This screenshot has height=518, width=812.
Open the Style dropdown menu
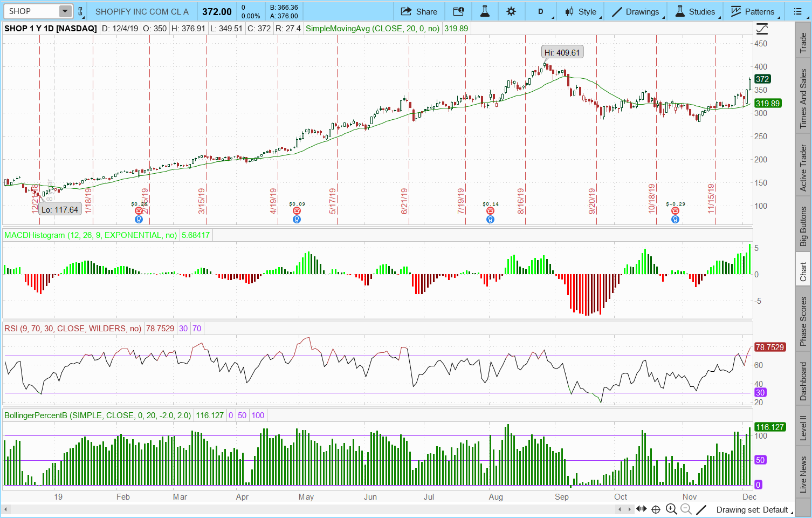[x=581, y=11]
